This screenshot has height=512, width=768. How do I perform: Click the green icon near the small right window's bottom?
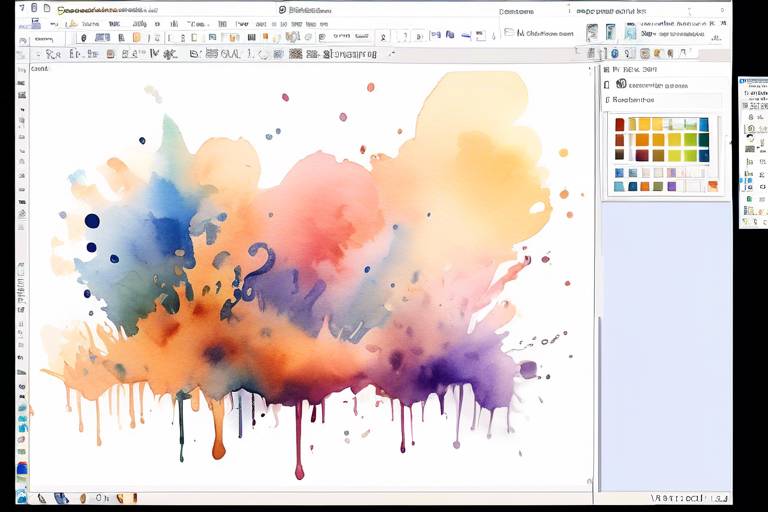click(x=749, y=198)
